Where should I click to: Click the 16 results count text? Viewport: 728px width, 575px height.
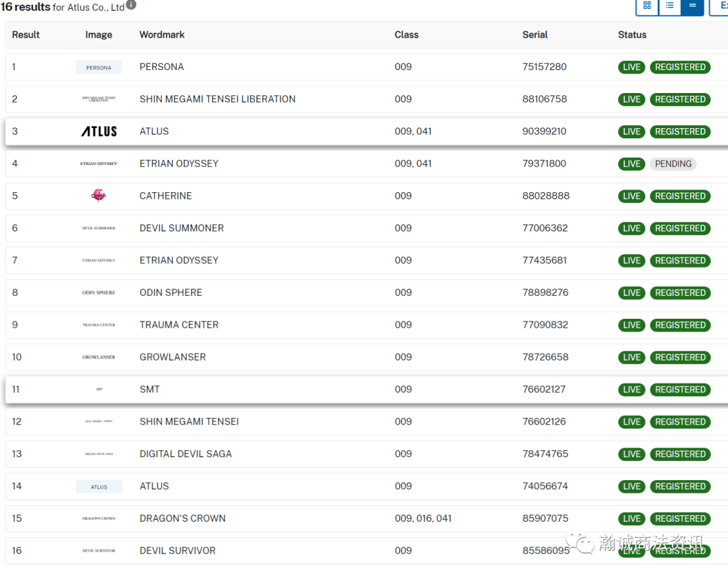(26, 7)
